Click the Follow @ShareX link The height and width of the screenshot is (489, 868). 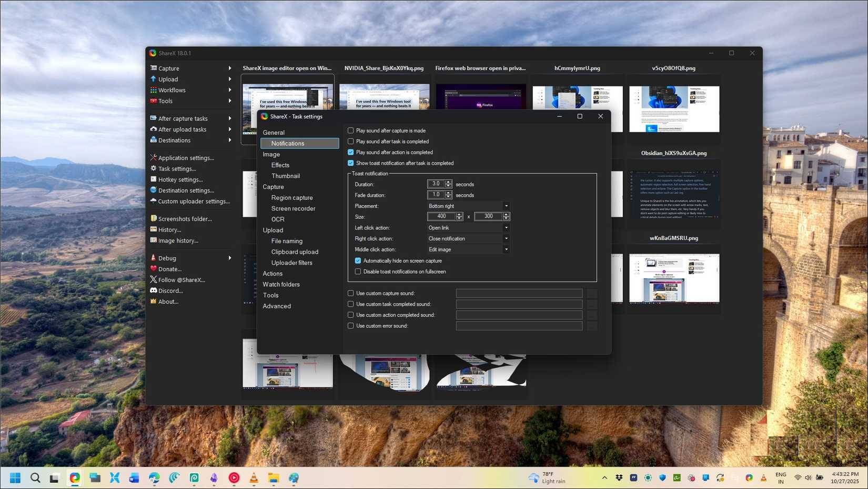coord(181,280)
